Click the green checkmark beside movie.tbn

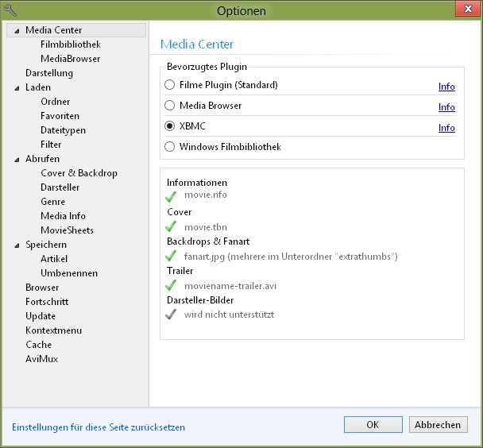[171, 226]
